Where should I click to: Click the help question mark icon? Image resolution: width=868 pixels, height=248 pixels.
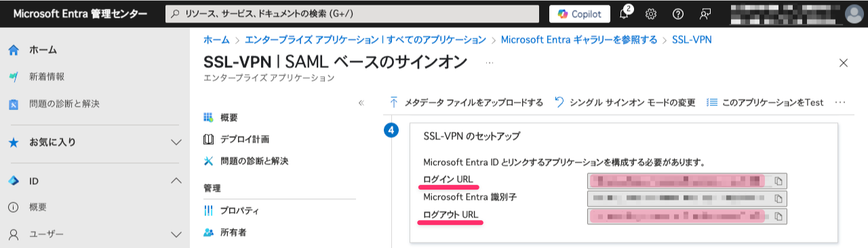677,14
